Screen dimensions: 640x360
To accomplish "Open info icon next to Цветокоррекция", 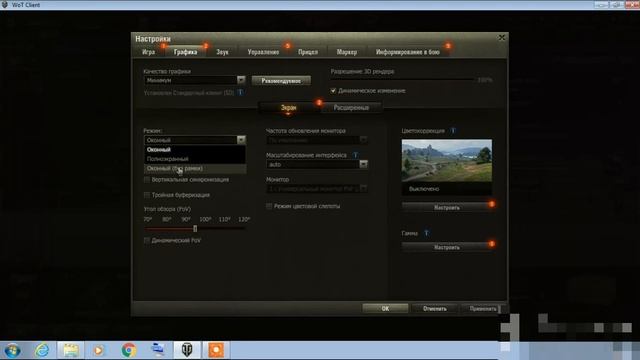I will tap(453, 131).
